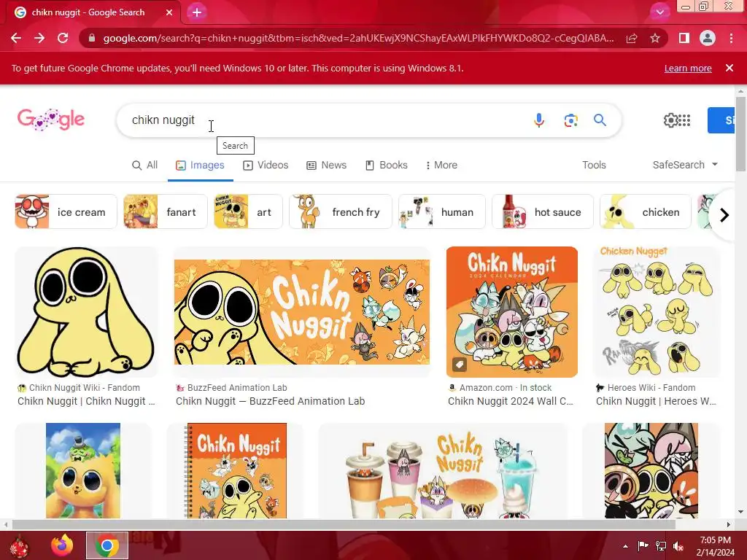This screenshot has width=747, height=560.
Task: Open the Chikn Nuggit — BuzzFeed Animation Lab link
Action: (270, 402)
